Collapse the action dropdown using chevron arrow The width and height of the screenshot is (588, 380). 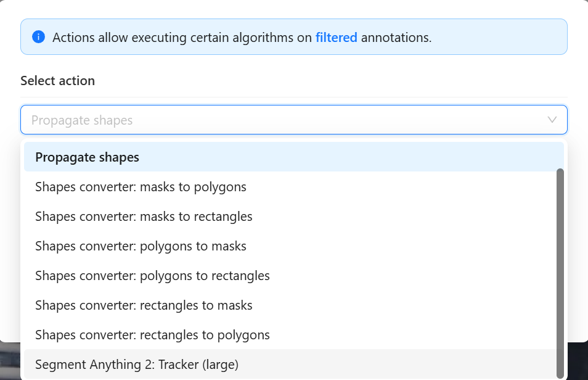point(552,120)
